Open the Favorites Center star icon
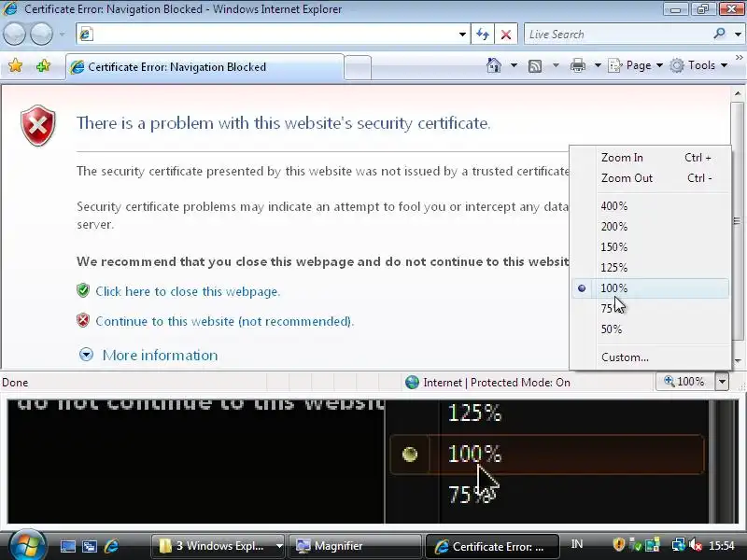 tap(15, 65)
